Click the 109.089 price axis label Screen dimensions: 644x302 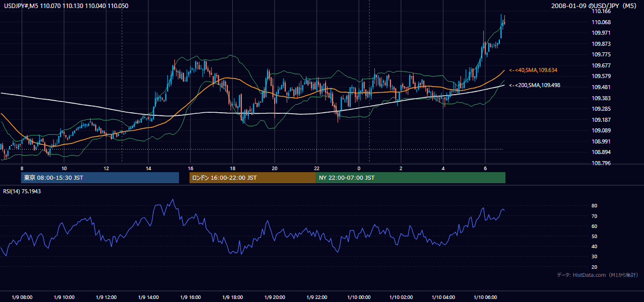tap(601, 130)
